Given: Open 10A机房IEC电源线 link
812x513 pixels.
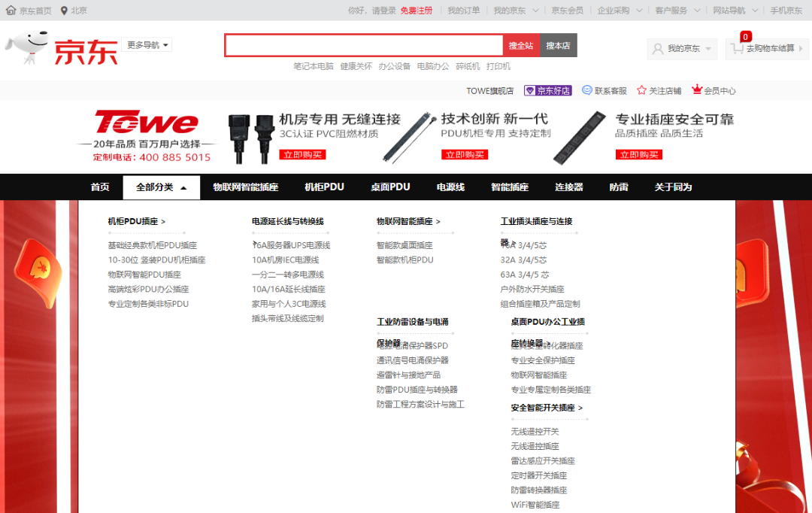Looking at the screenshot, I should (286, 260).
